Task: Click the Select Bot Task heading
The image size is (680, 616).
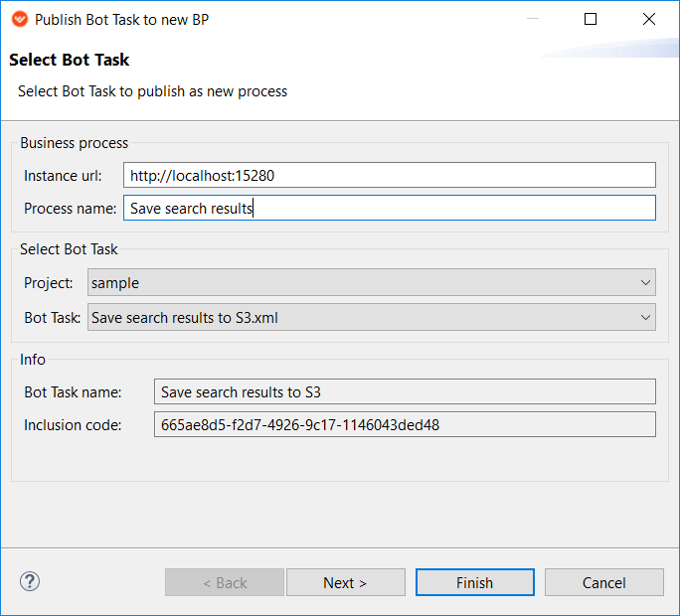Action: click(69, 60)
